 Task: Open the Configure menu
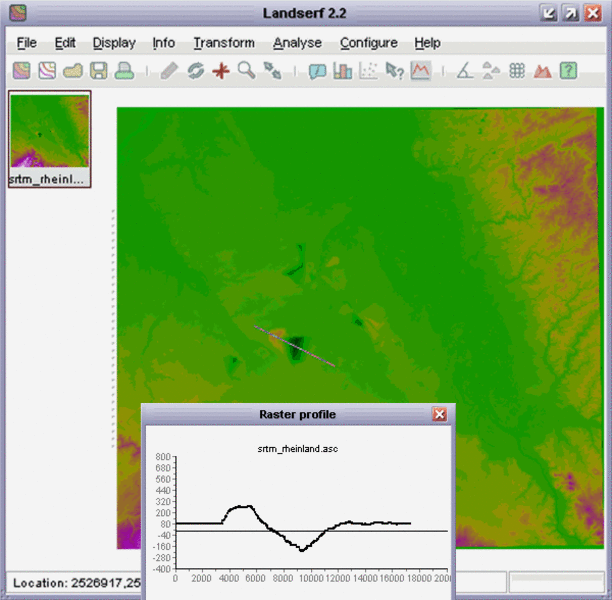[x=368, y=43]
